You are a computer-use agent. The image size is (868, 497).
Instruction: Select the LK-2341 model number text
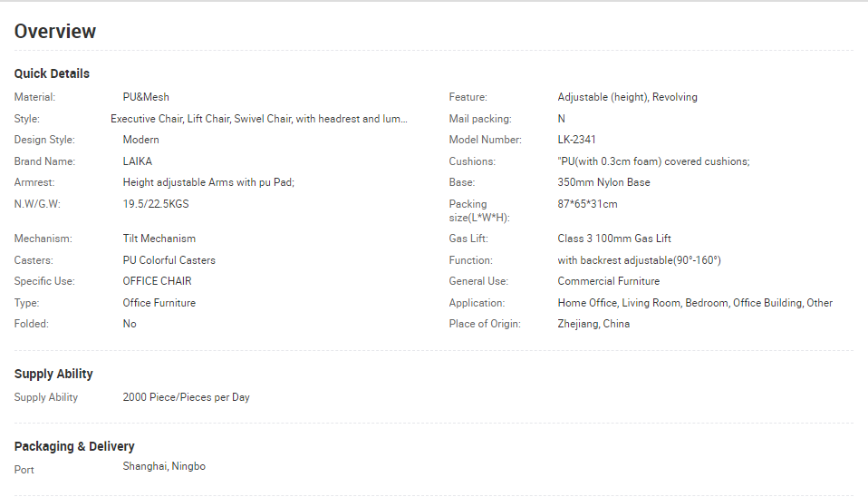tap(576, 140)
